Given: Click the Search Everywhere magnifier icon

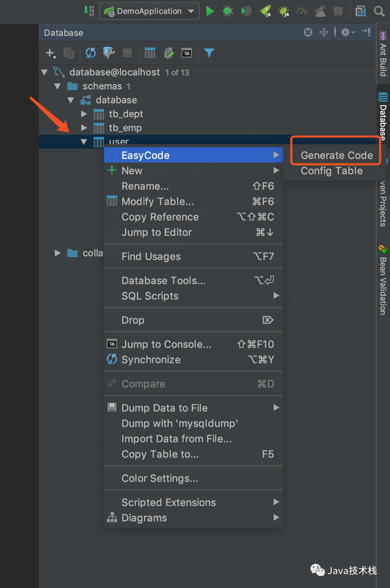Looking at the screenshot, I should 379,11.
